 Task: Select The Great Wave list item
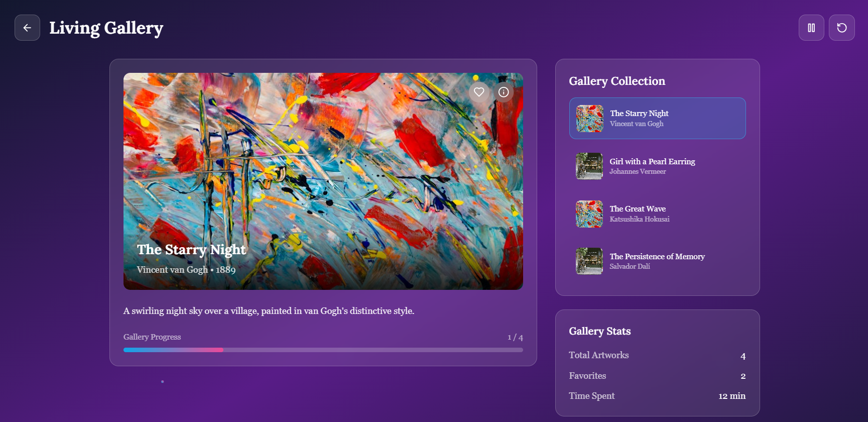(657, 214)
